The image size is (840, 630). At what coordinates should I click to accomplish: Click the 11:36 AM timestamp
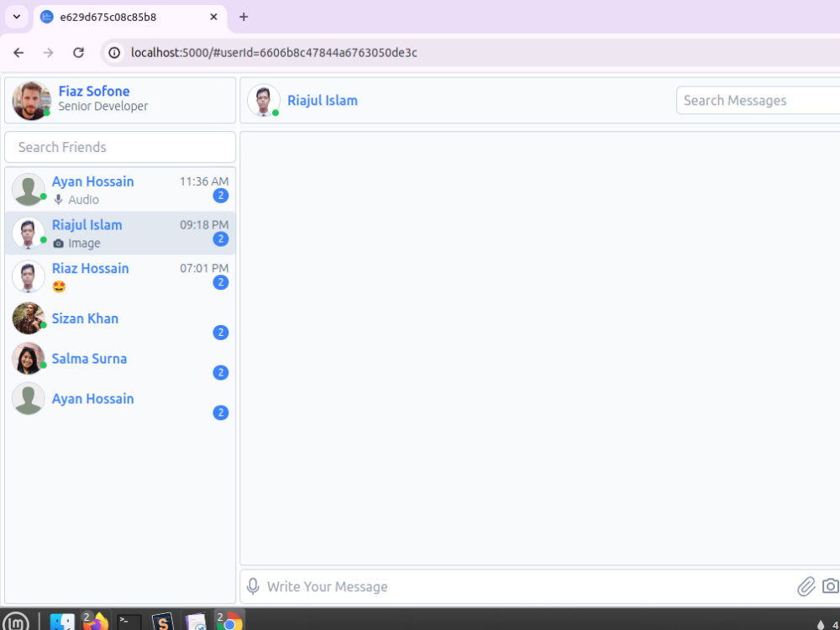click(x=204, y=181)
